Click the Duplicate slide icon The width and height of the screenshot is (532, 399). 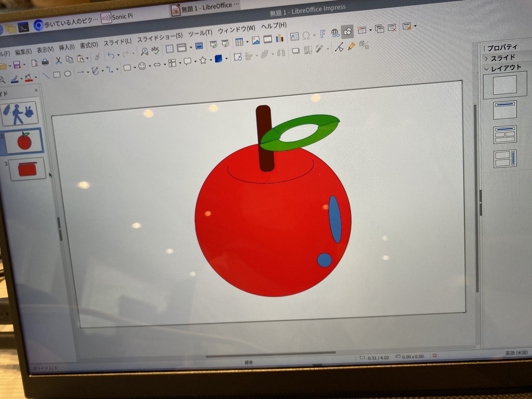[x=379, y=29]
